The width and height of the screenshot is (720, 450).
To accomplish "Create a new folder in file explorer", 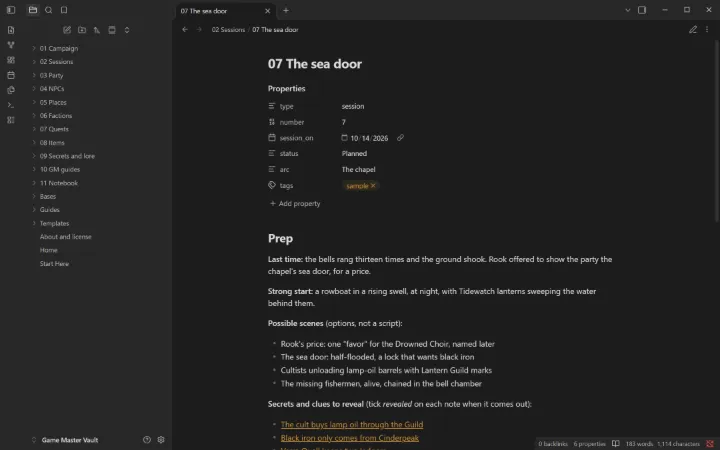I will [82, 30].
